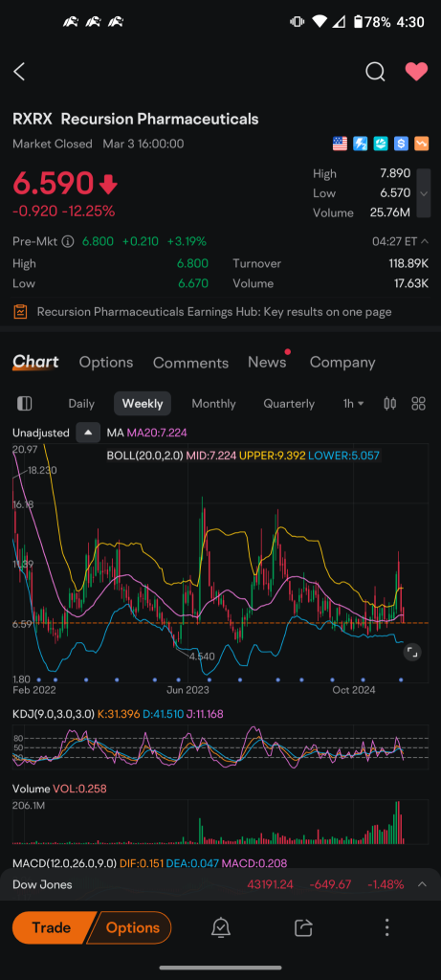The width and height of the screenshot is (441, 980).
Task: Tap the 6.590 current price
Action: tap(54, 185)
